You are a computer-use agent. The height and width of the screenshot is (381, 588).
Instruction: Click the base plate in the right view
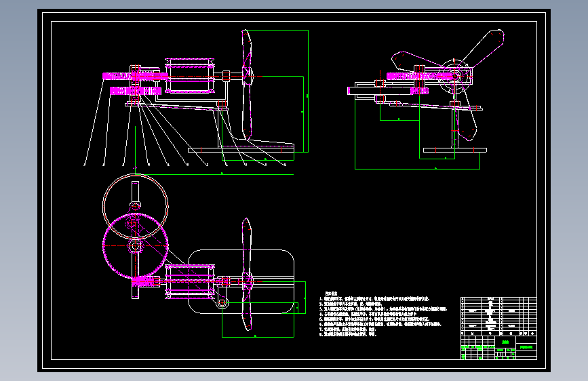455,150
